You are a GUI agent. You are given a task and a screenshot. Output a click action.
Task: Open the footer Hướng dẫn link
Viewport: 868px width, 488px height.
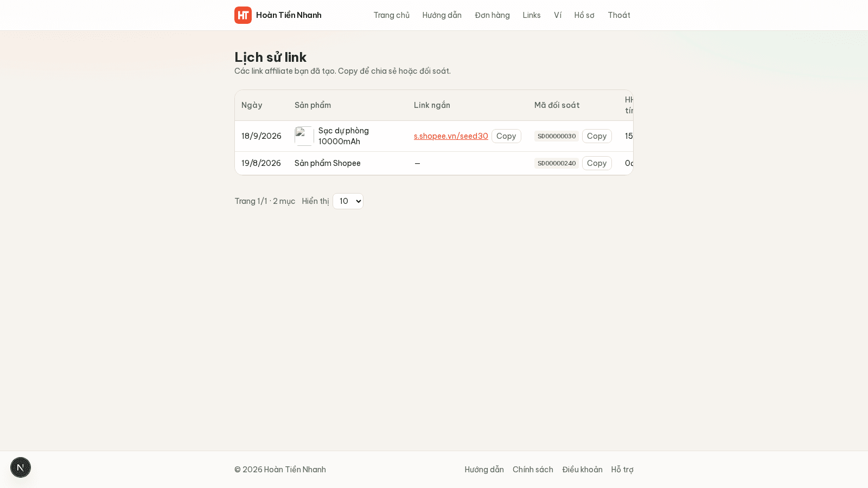point(484,470)
